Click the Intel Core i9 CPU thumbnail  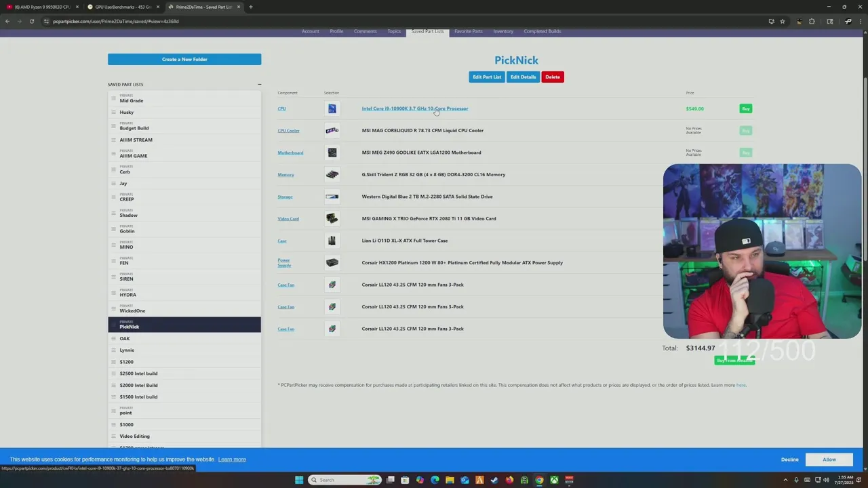point(332,108)
